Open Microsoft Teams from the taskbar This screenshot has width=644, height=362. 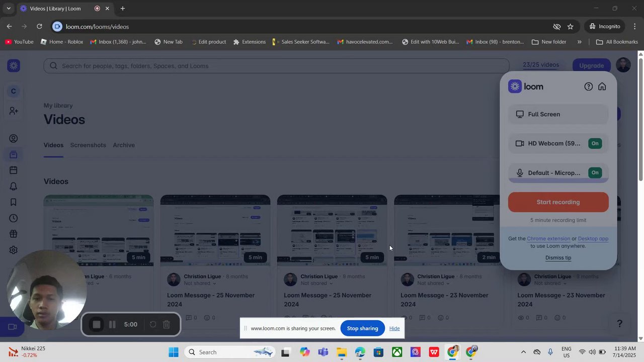click(x=323, y=352)
